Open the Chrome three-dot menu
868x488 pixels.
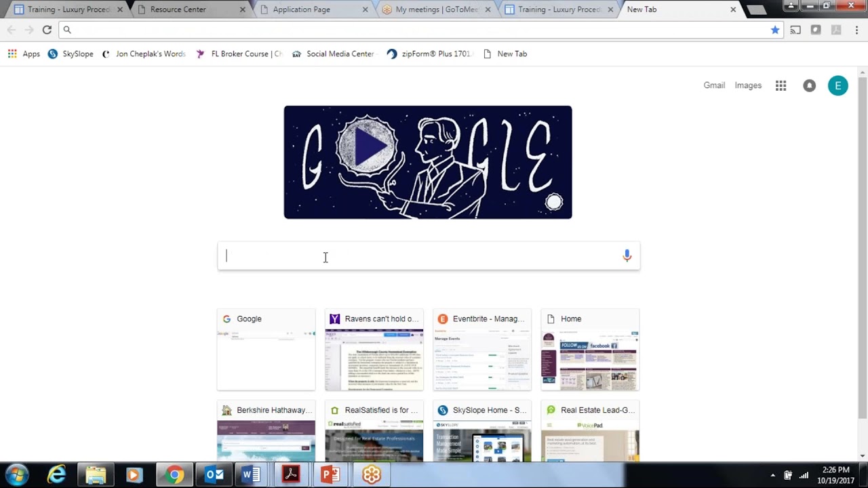(x=857, y=30)
